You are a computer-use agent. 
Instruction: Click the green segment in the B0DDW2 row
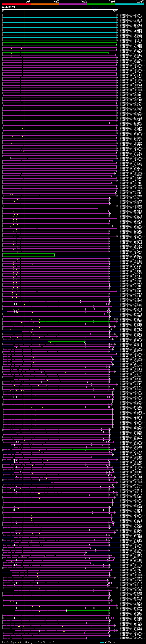(x=74, y=321)
